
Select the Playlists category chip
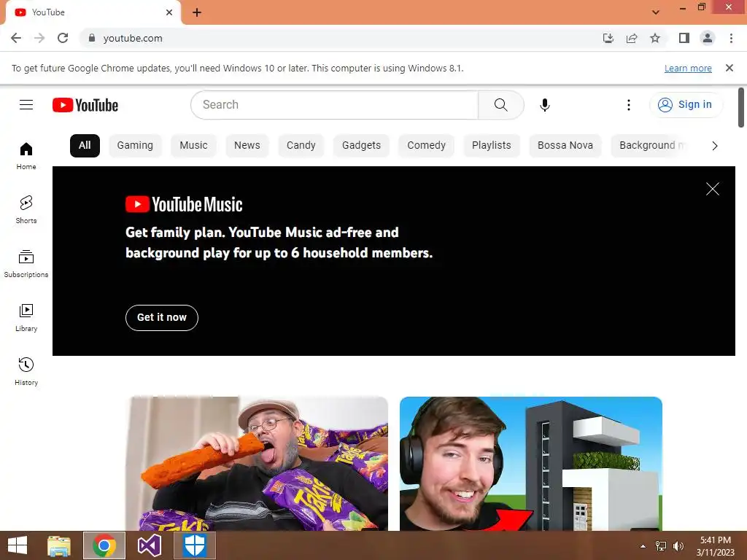point(491,146)
